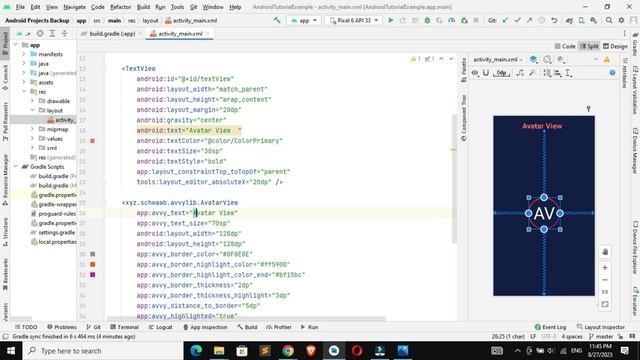Switch editor to Split view mode
The width and height of the screenshot is (640, 360).
[589, 46]
